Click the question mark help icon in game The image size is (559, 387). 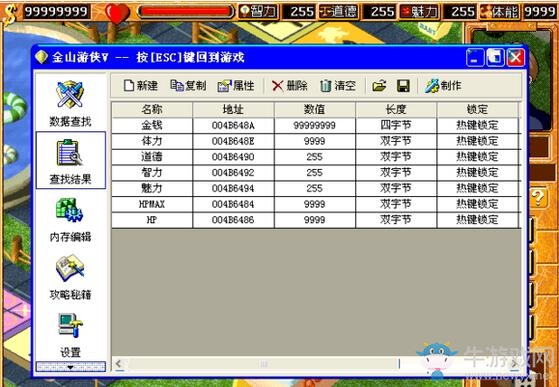pos(538,198)
